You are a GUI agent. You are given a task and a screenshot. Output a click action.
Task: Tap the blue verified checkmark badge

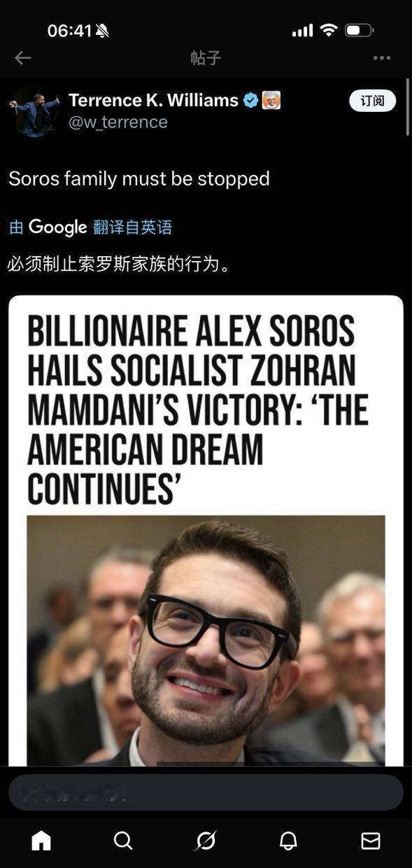point(250,101)
